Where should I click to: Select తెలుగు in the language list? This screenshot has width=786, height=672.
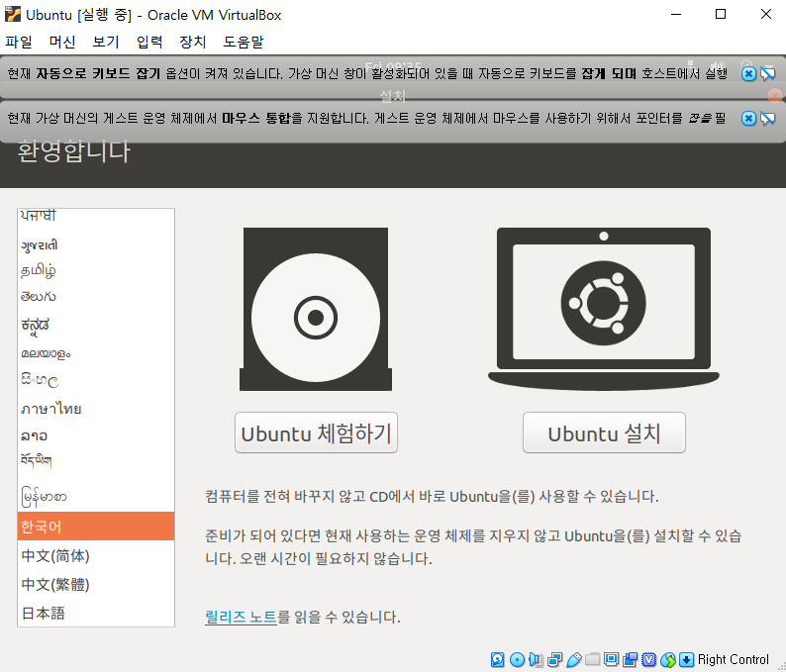(96, 297)
